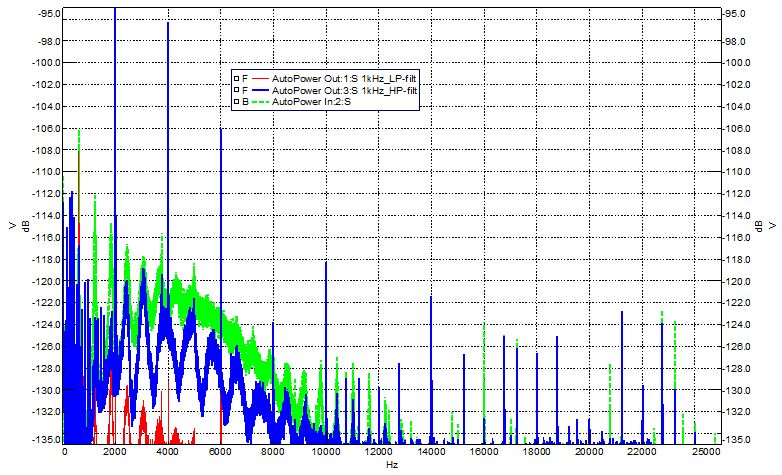Image resolution: width=782 pixels, height=475 pixels.
Task: Select legend label AutoPower Out:1:S 1kHz_LP-filt
Action: pyautogui.click(x=344, y=79)
